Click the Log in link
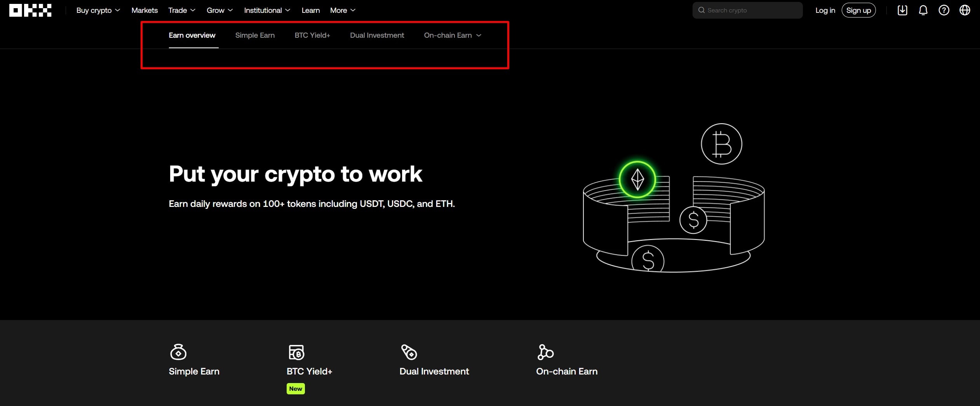 [825, 10]
